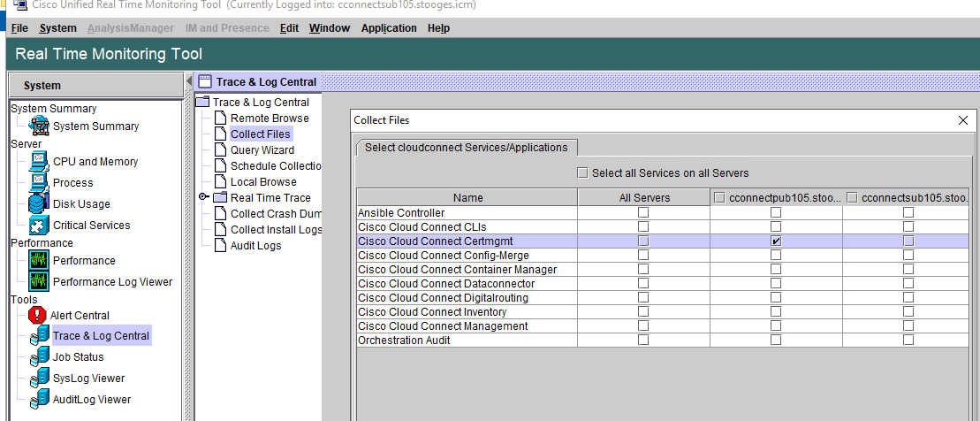Select Cisco Cloud Connect Digitalrouting row
This screenshot has width=980, height=421.
coord(663,298)
